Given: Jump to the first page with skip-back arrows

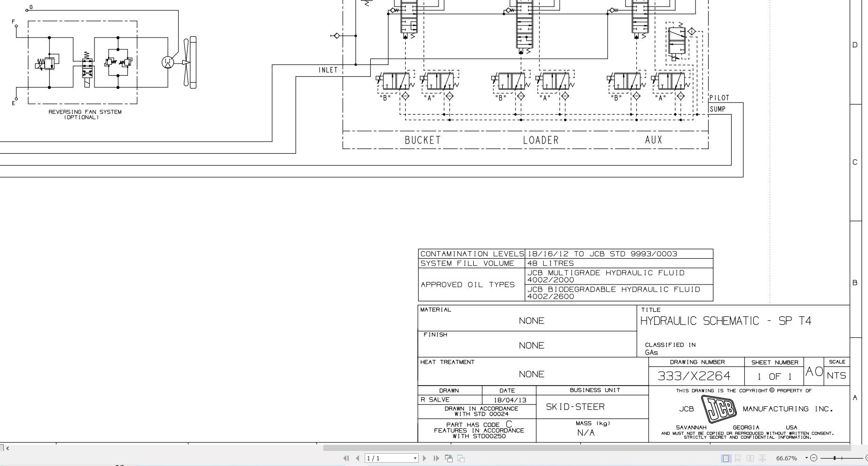Looking at the screenshot, I should click(x=346, y=458).
